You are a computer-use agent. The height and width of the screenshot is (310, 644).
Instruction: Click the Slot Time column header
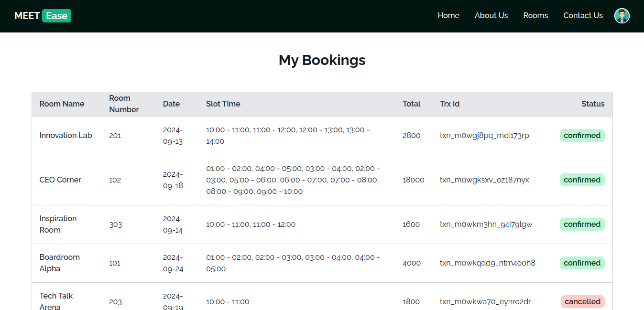(x=223, y=104)
